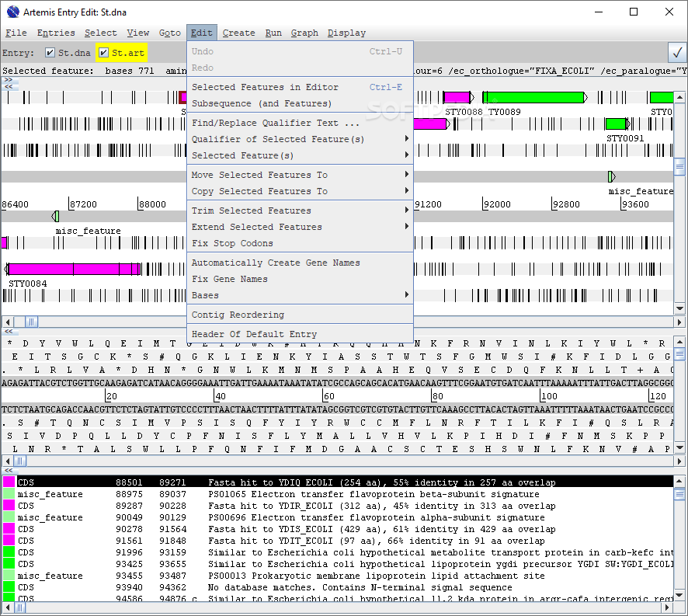Expand Trim Selected Features submenu
The width and height of the screenshot is (688, 616).
(300, 211)
